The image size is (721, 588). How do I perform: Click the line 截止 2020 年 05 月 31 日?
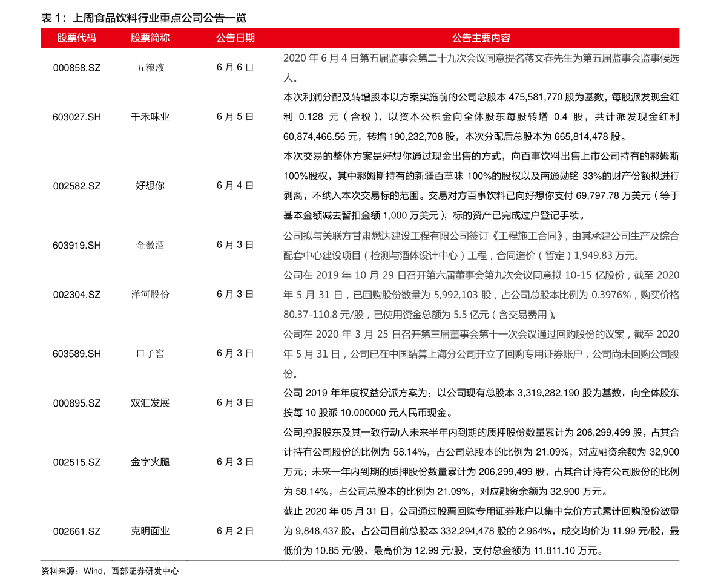click(481, 511)
